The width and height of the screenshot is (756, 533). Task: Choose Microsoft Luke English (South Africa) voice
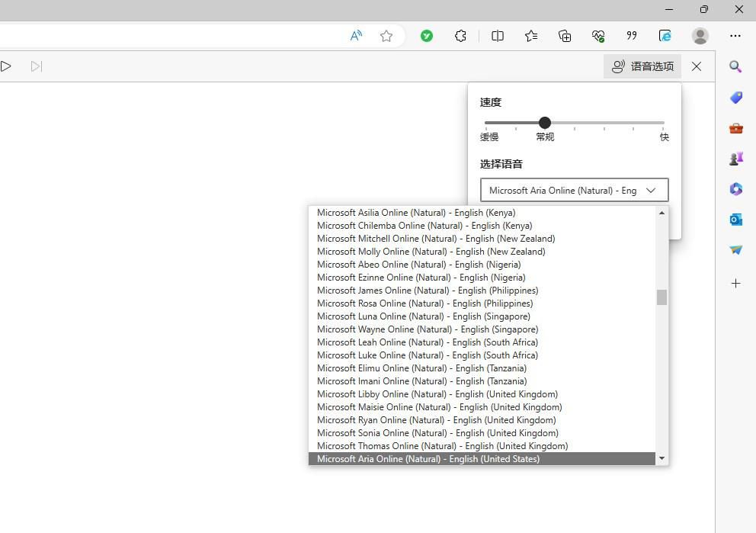482,355
